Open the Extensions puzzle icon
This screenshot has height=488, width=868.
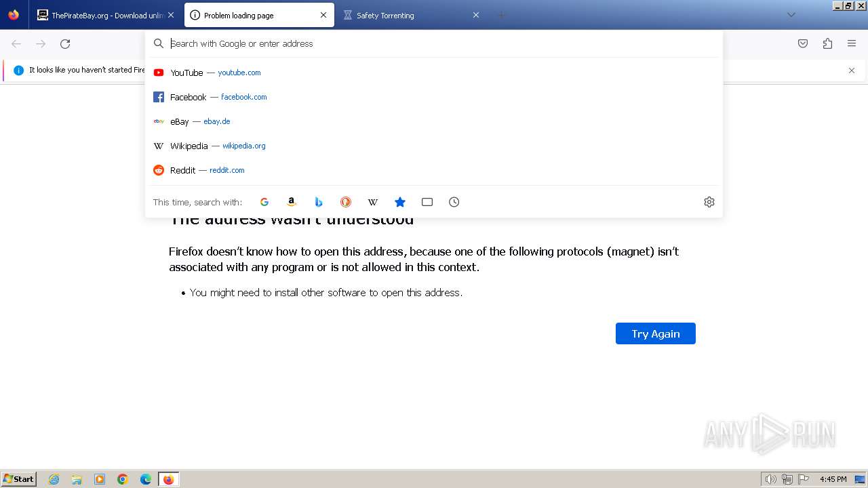coord(827,43)
